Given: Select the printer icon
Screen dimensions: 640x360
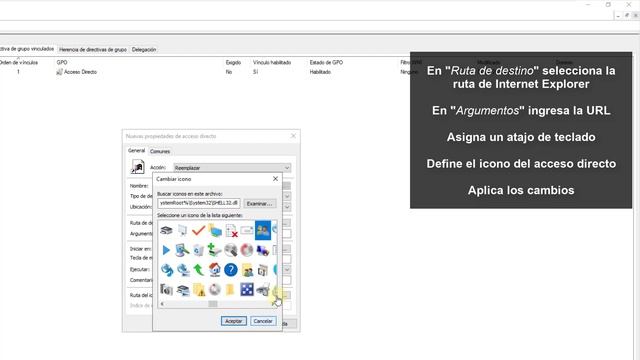Looking at the screenshot, I should [x=263, y=290].
